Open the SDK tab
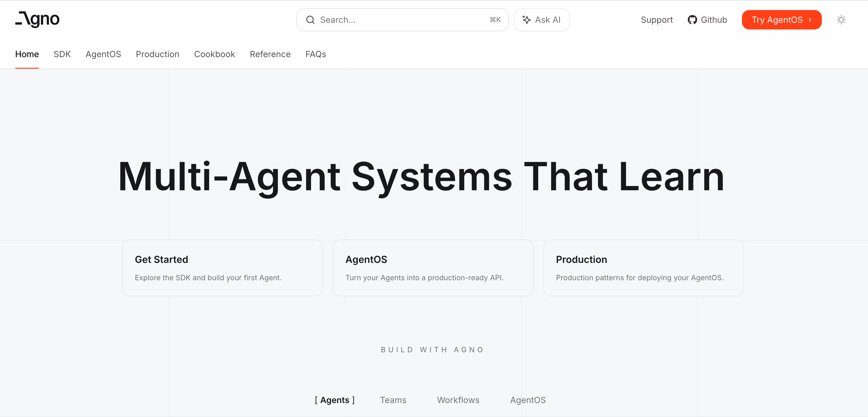 62,54
